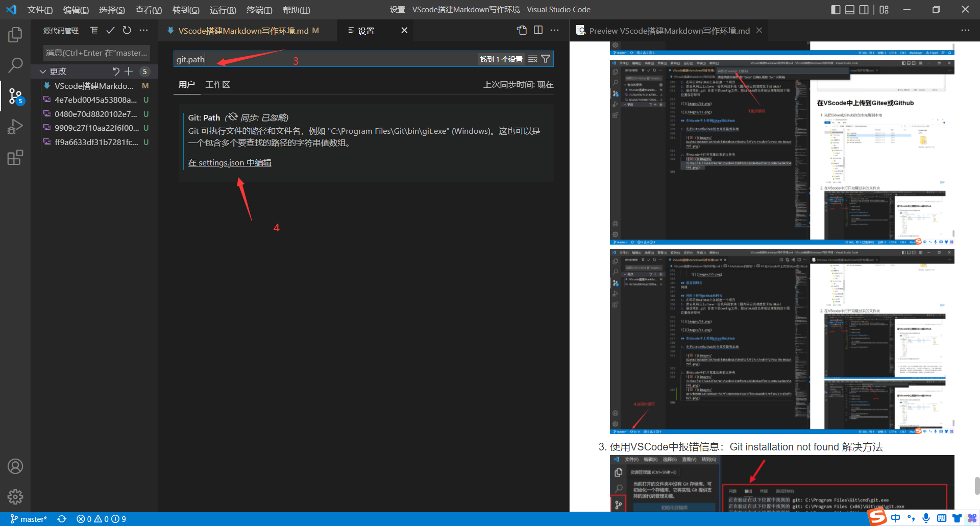980x526 pixels.
Task: Open the settings filter funnel
Action: (x=546, y=59)
